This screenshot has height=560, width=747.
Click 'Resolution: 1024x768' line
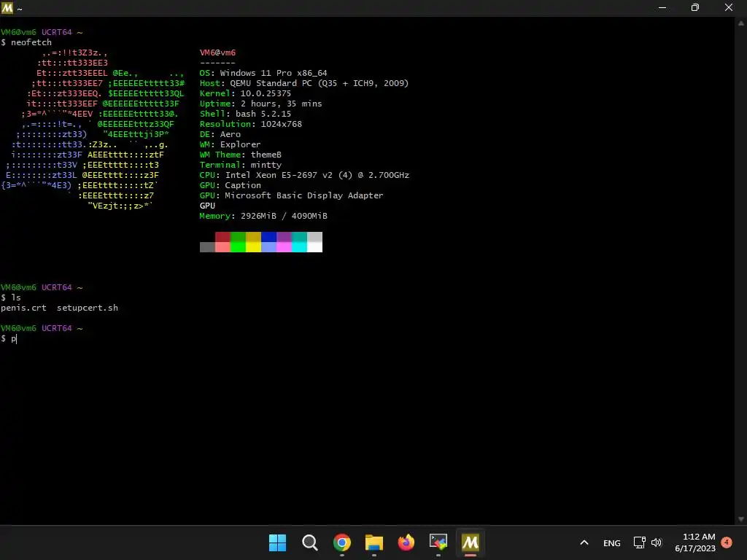(x=251, y=124)
